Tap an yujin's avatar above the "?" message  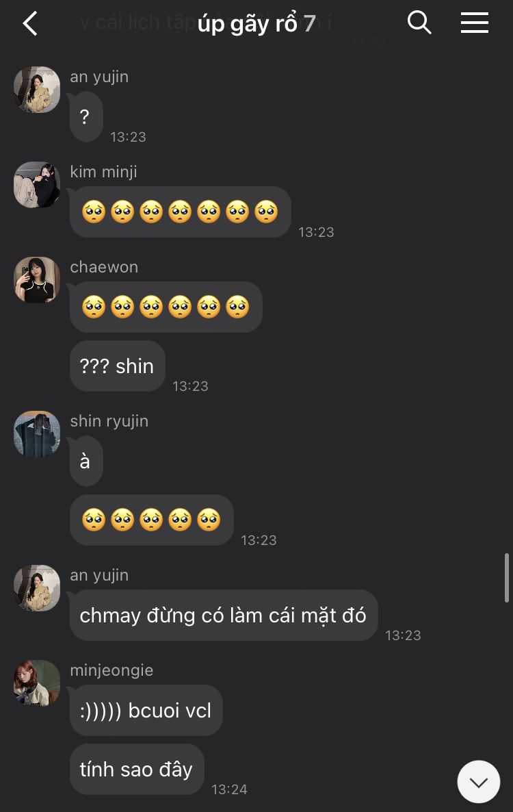coord(37,90)
